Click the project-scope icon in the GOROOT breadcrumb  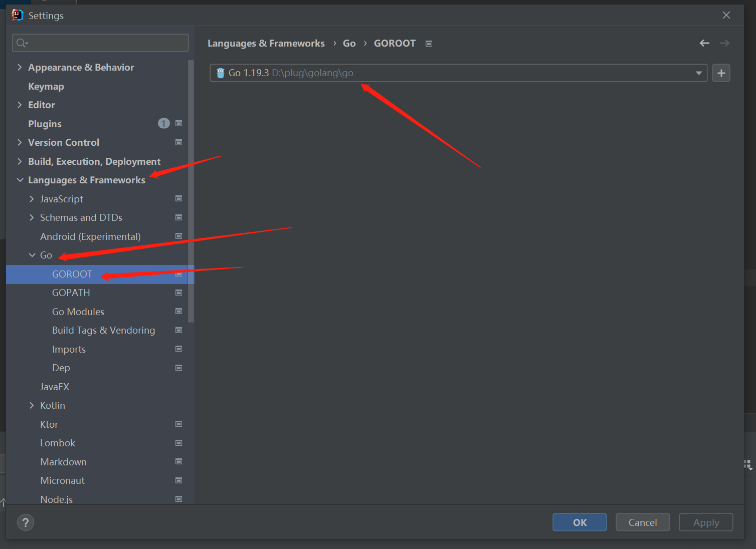click(429, 44)
